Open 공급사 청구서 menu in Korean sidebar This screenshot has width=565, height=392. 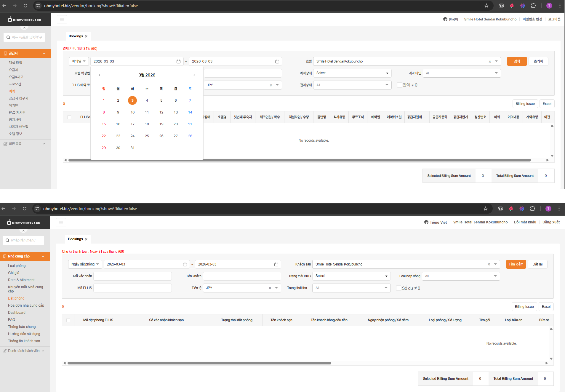tap(18, 98)
